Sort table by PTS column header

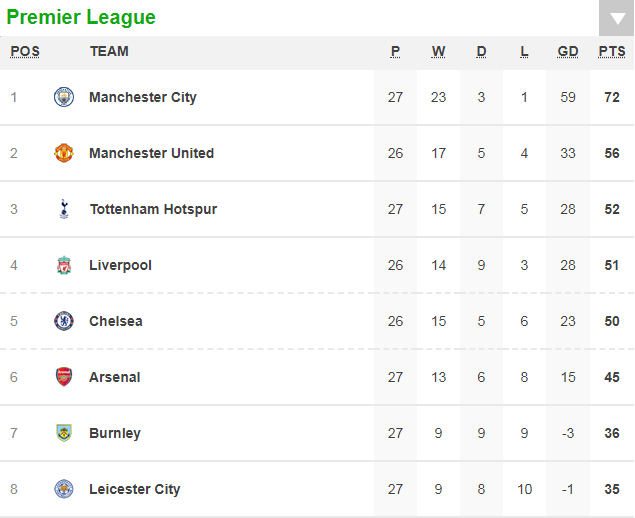tap(612, 52)
